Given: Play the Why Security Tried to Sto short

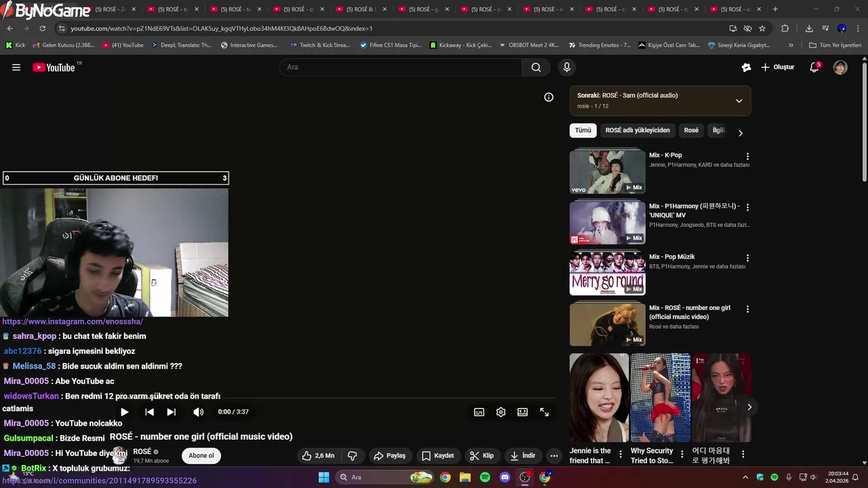Looking at the screenshot, I should [x=660, y=397].
